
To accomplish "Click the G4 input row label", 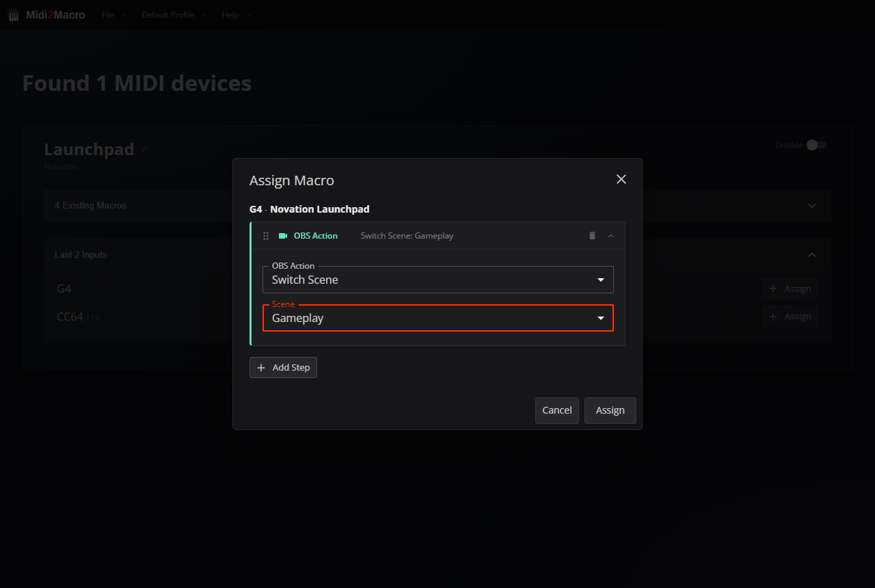I will (x=64, y=289).
